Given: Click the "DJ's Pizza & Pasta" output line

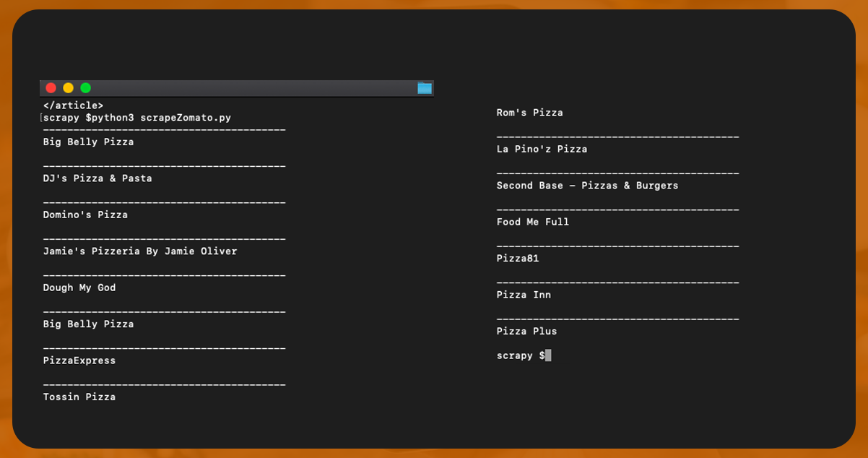Looking at the screenshot, I should pyautogui.click(x=97, y=178).
